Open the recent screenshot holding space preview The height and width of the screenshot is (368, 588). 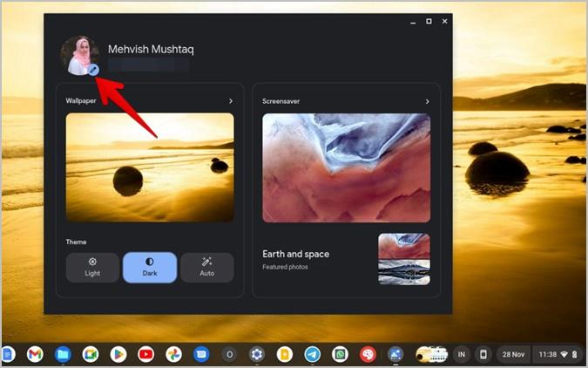pyautogui.click(x=432, y=354)
